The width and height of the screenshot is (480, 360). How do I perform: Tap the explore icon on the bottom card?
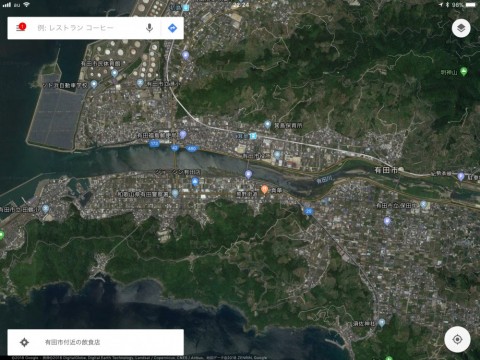[24, 342]
